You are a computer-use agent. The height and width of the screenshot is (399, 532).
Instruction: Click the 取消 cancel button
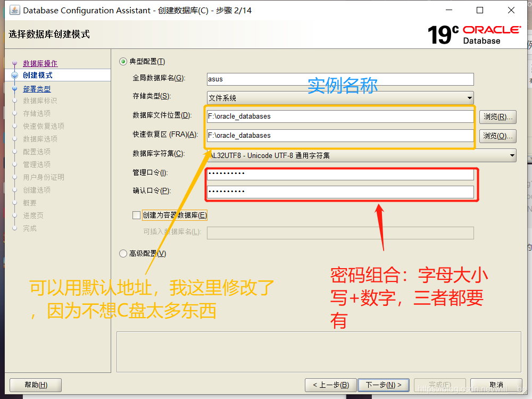coord(496,385)
